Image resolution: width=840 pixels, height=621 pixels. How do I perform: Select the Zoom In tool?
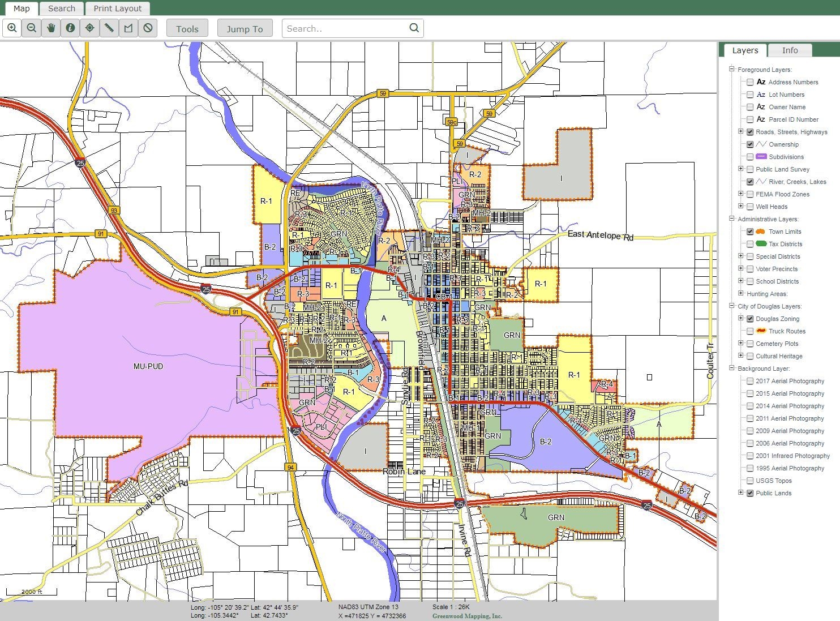point(12,28)
